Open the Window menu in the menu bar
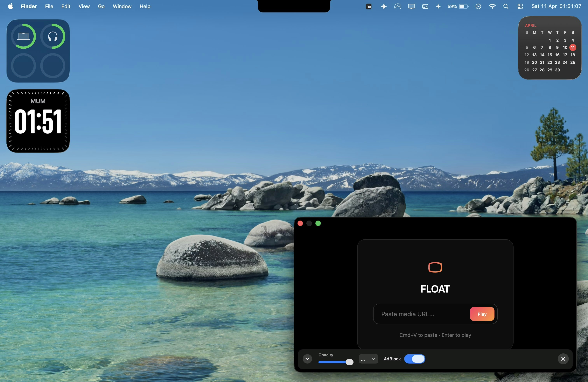The image size is (588, 382). (122, 6)
